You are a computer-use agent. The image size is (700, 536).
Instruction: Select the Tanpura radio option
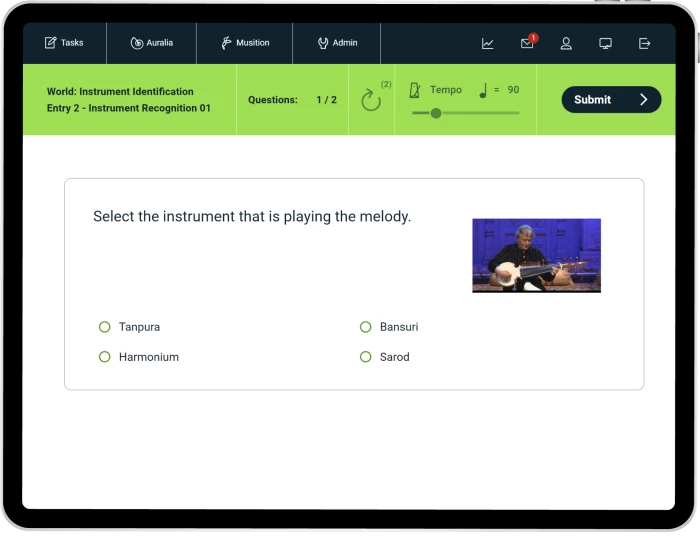pos(105,327)
